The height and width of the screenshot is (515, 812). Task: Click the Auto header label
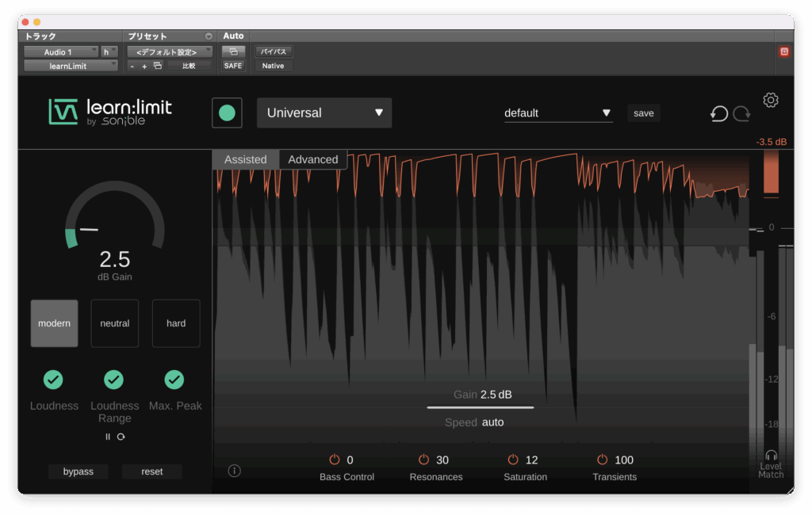(233, 36)
